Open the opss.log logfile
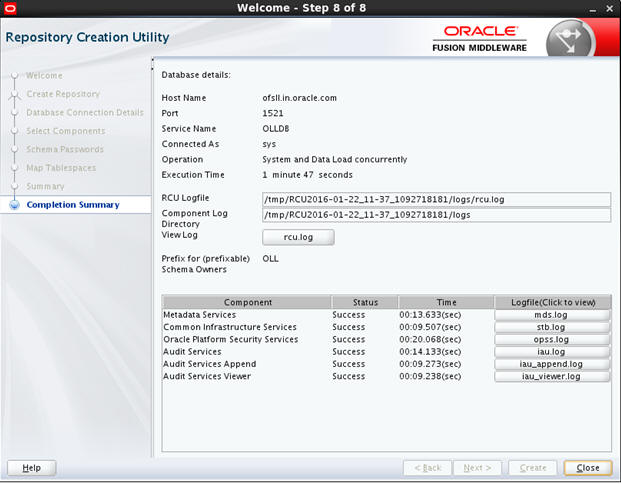621x484 pixels. tap(552, 340)
